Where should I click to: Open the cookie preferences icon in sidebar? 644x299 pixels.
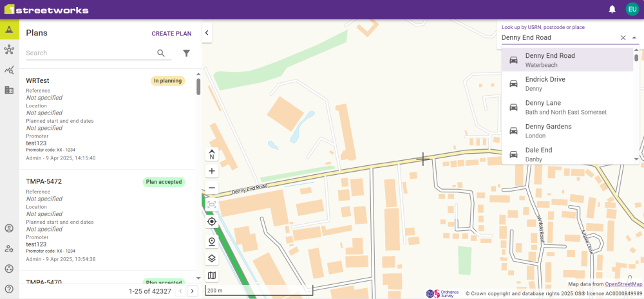click(9, 269)
